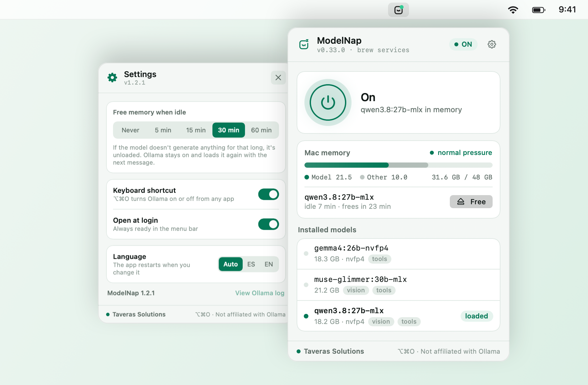Open the View Ollama log link
The image size is (588, 385).
tap(260, 293)
